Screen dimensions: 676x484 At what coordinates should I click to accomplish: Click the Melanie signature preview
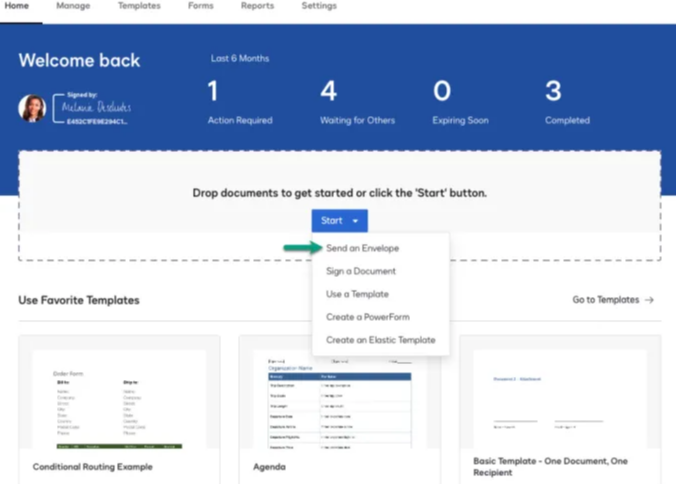pyautogui.click(x=92, y=108)
